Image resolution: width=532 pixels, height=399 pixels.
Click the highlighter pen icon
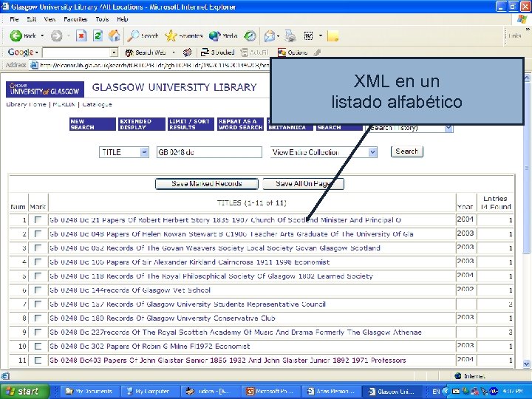click(317, 52)
